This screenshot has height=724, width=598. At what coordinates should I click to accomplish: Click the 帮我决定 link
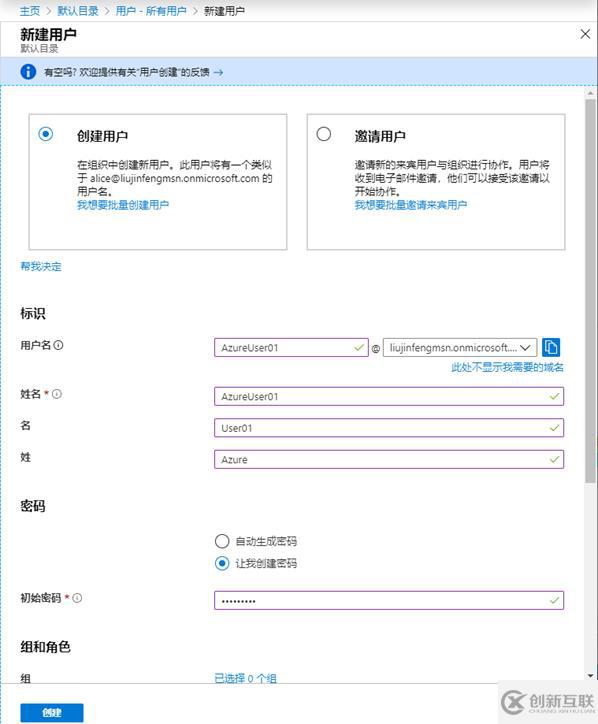41,266
